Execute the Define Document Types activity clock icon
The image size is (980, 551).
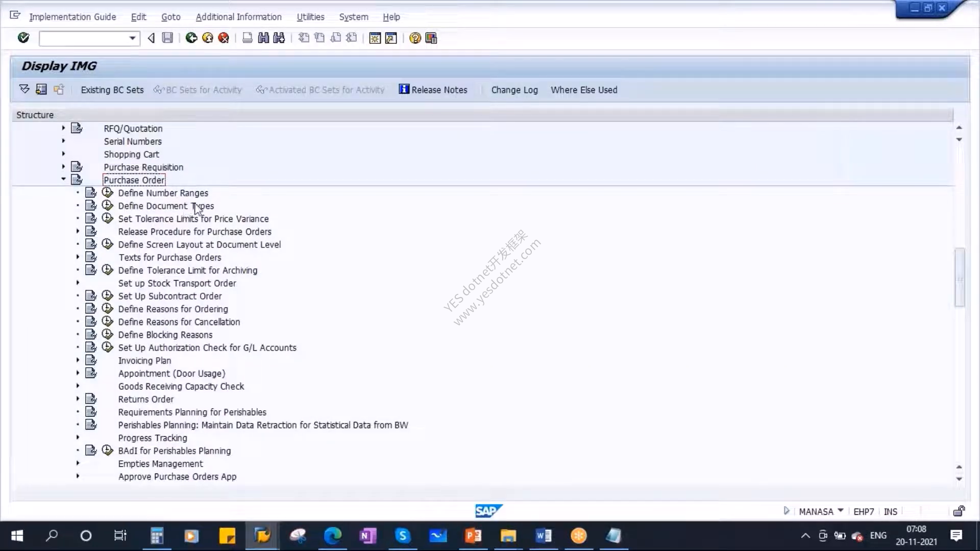tap(107, 206)
